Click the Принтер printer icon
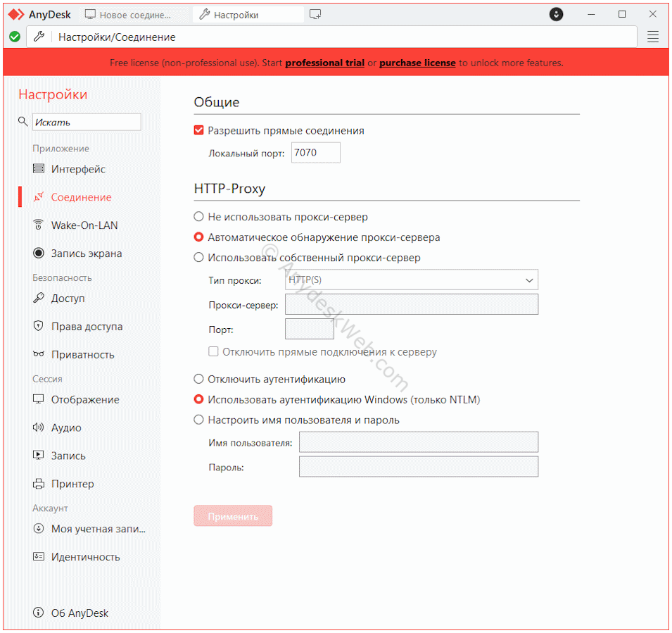672x633 pixels. [x=39, y=484]
